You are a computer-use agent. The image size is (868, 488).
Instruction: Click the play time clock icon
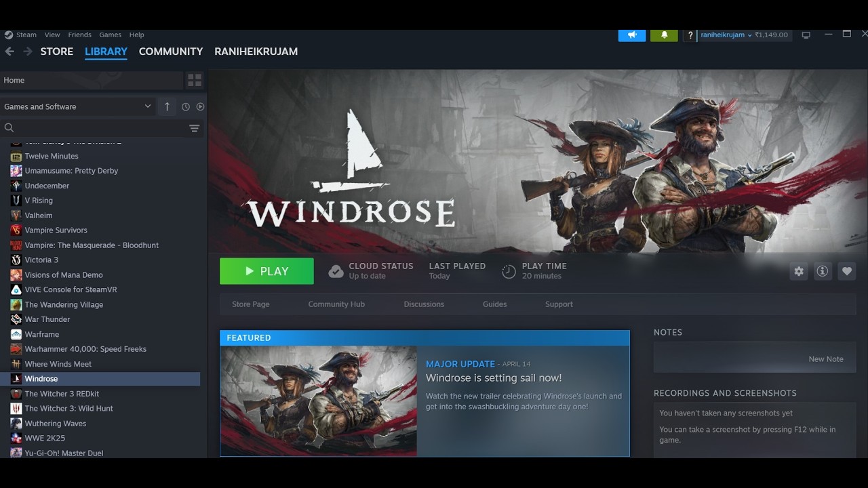click(509, 272)
